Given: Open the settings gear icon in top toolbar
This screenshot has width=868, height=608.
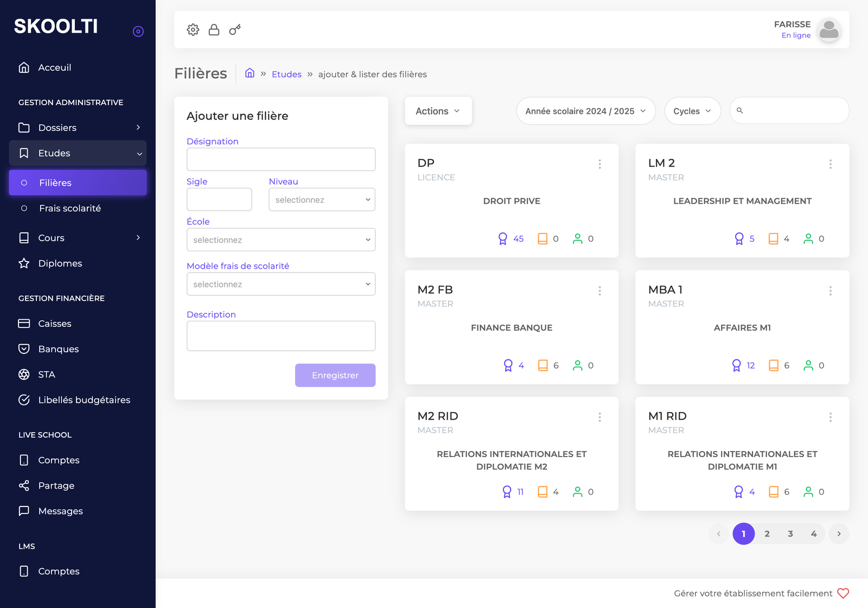Looking at the screenshot, I should click(193, 30).
